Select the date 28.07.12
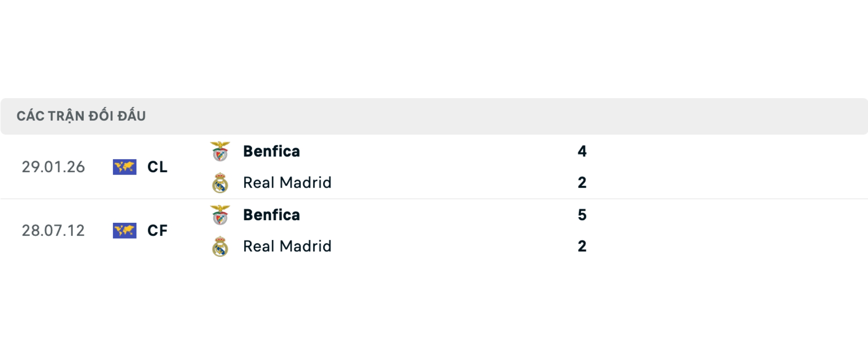This screenshot has width=868, height=358. click(53, 231)
